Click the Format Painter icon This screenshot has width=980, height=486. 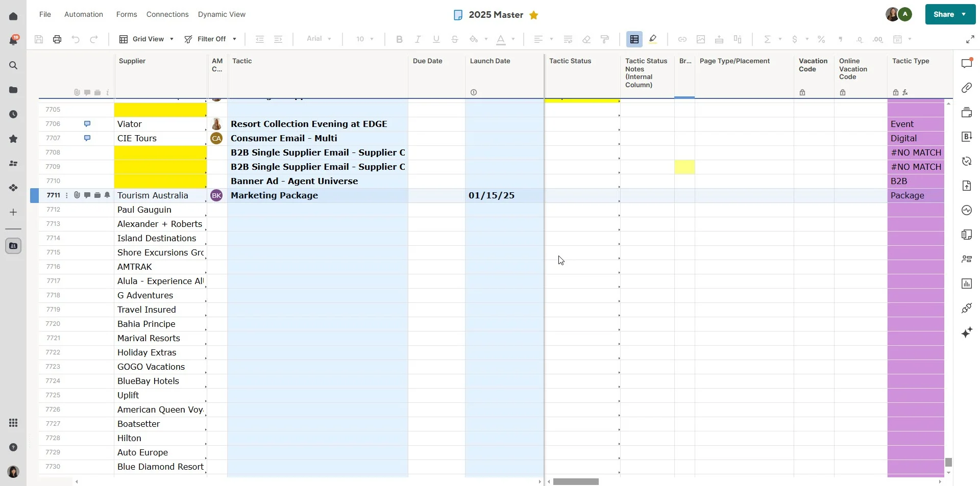point(605,39)
